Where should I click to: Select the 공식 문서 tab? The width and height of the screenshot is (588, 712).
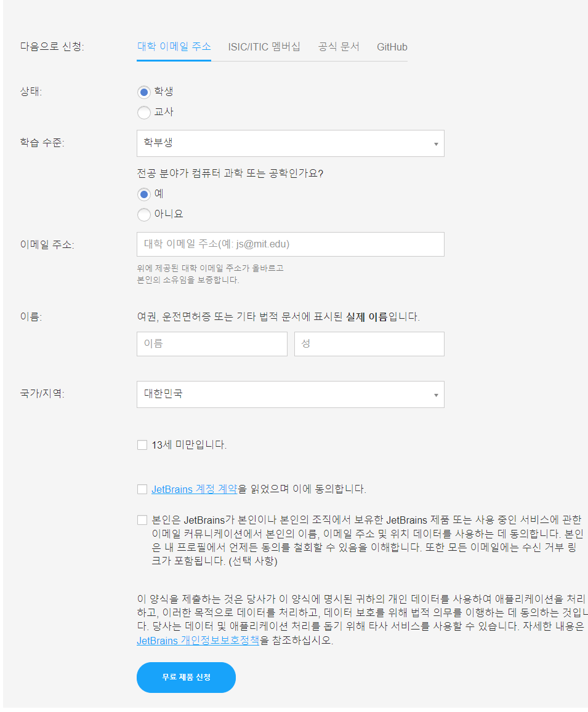(339, 47)
